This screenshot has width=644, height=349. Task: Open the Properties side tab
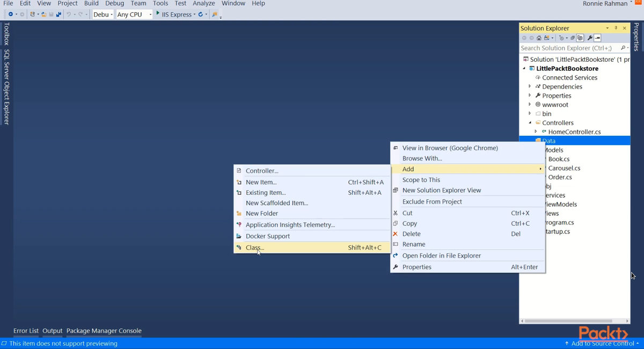[636, 37]
